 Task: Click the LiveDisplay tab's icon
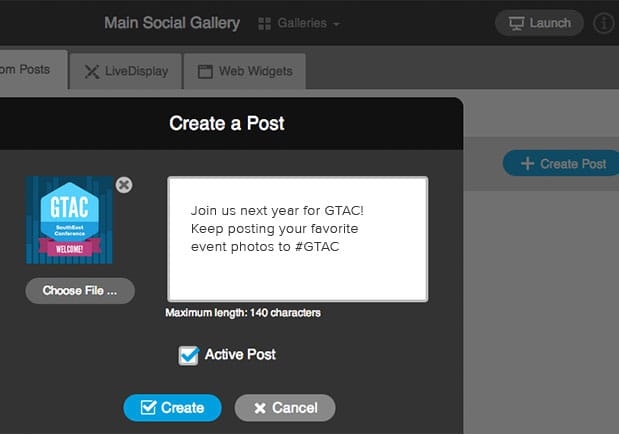[x=92, y=71]
